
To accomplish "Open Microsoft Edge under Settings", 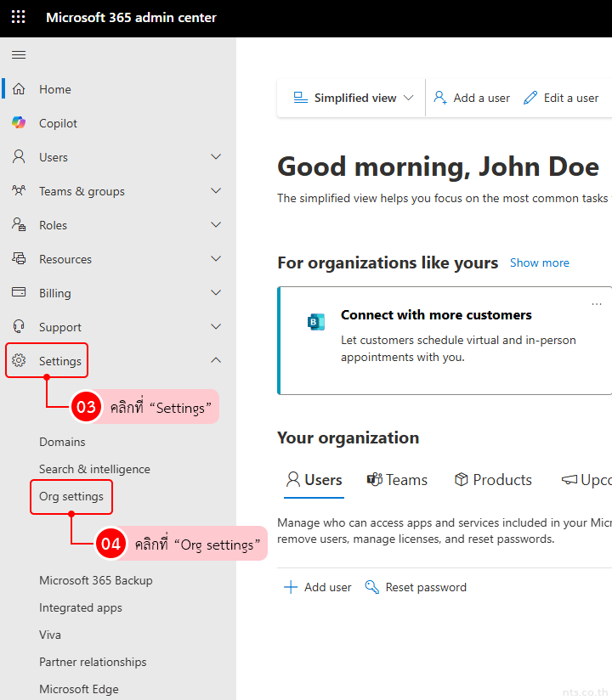I will point(79,689).
